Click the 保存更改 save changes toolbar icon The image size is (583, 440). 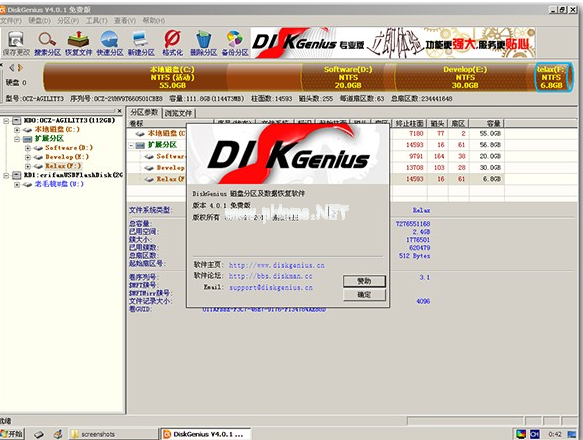(x=16, y=43)
